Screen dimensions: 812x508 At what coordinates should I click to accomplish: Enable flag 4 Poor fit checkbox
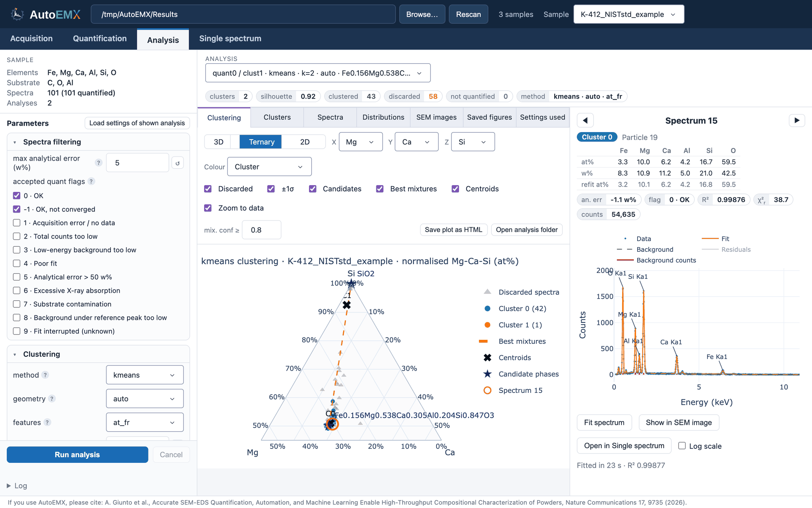17,263
